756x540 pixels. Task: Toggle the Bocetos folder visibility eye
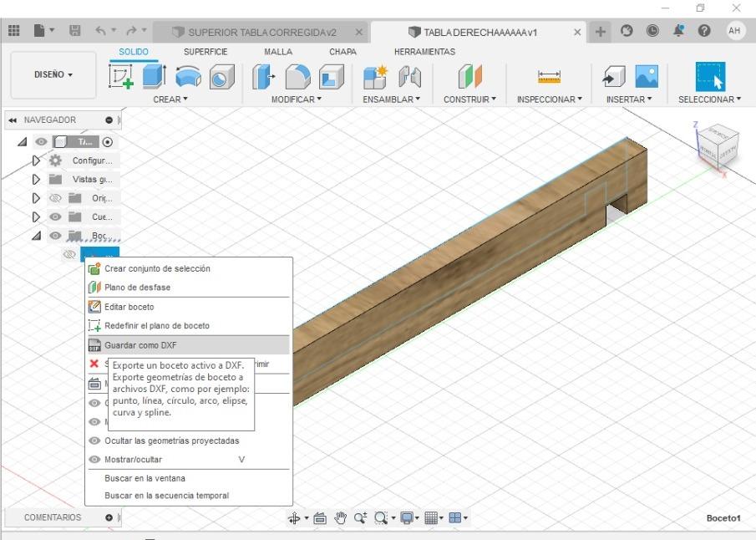[x=55, y=236]
